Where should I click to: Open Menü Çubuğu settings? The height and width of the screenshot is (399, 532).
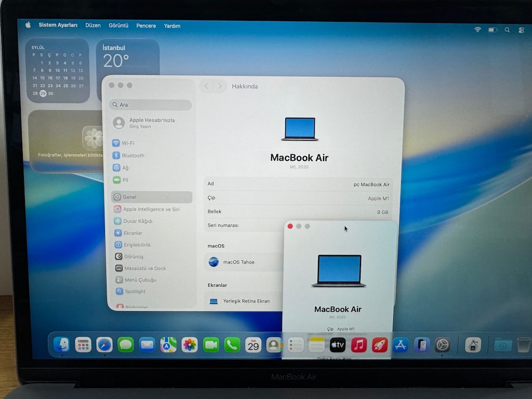pyautogui.click(x=136, y=280)
